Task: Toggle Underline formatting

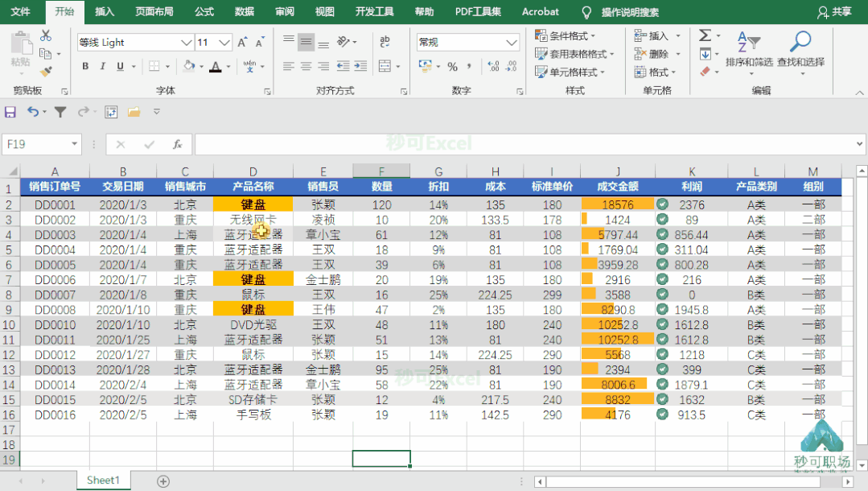Action: coord(120,67)
